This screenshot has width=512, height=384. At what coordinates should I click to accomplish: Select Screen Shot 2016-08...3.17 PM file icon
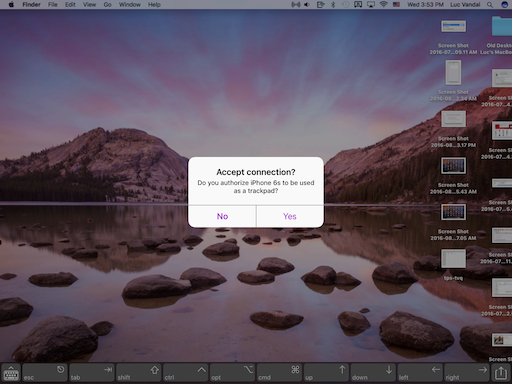click(453, 119)
